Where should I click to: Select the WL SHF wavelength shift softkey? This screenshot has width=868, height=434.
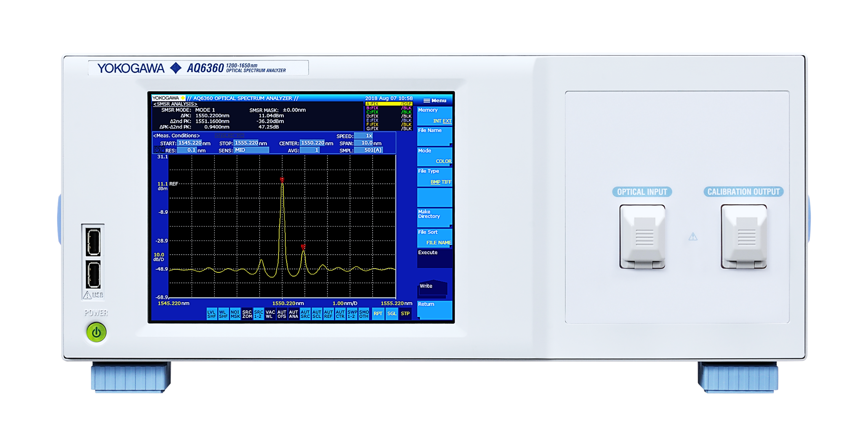click(224, 313)
